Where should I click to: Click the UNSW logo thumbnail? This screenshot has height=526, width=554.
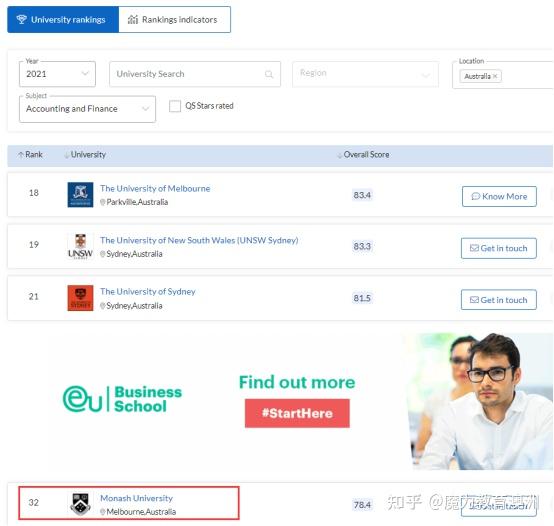pyautogui.click(x=81, y=246)
